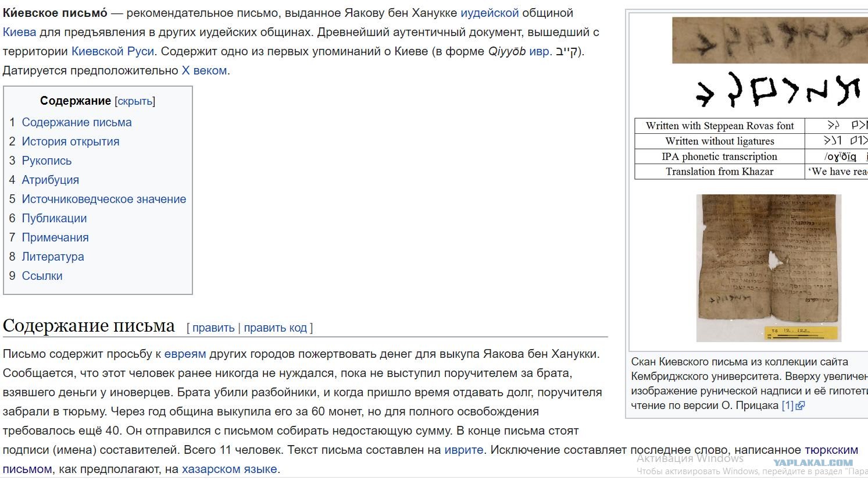Collapse the contents box with 'скрыть'
Image resolution: width=868 pixels, height=480 pixels.
pyautogui.click(x=135, y=101)
